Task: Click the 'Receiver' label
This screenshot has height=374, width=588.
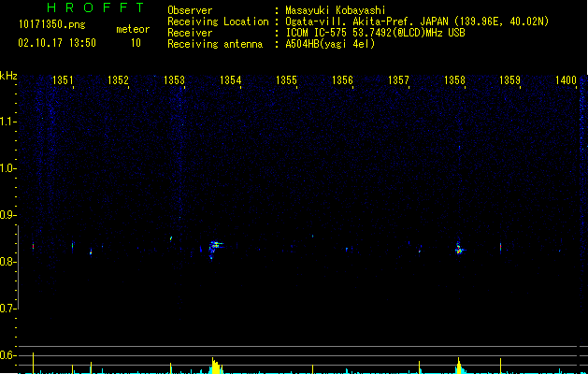Action: pyautogui.click(x=190, y=33)
